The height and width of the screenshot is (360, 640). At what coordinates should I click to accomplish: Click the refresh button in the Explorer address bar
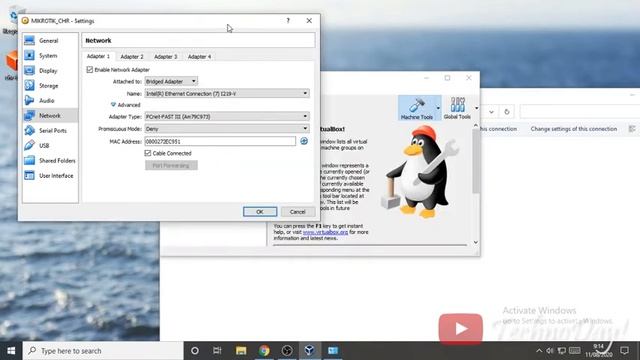click(x=507, y=112)
